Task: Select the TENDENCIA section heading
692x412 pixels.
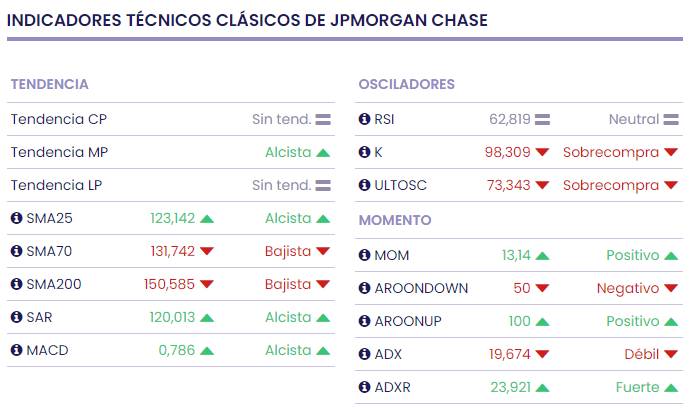Action: tap(50, 84)
